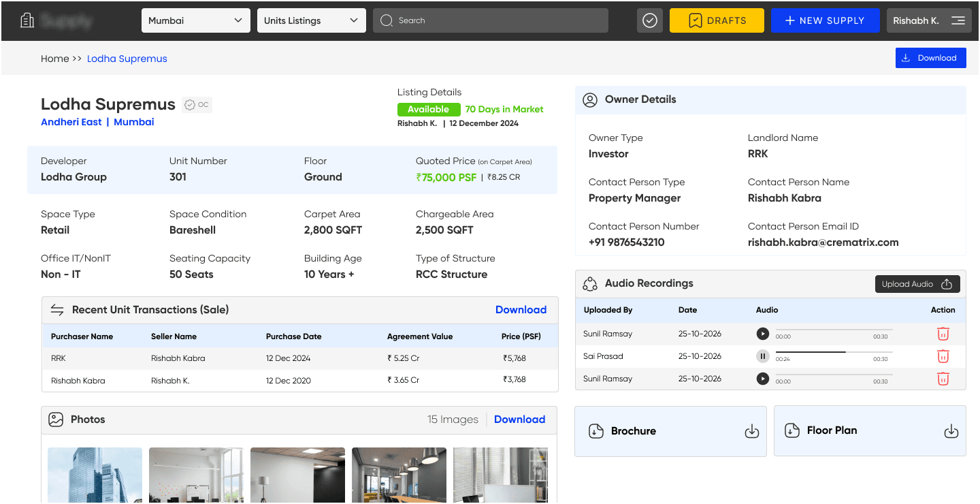Open the Mumbai city dropdown

click(195, 20)
